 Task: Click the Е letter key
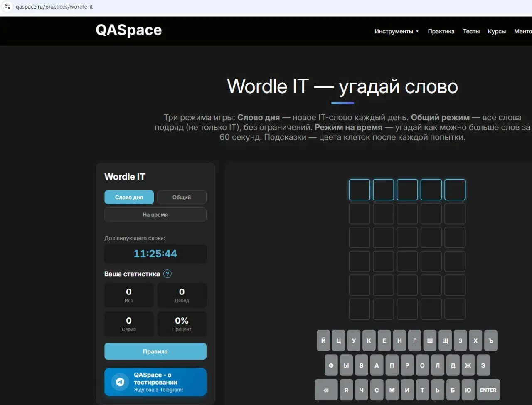coord(384,341)
